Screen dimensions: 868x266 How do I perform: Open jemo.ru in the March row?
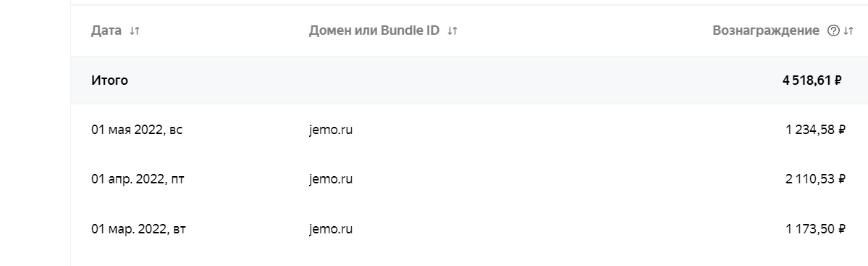tap(331, 230)
